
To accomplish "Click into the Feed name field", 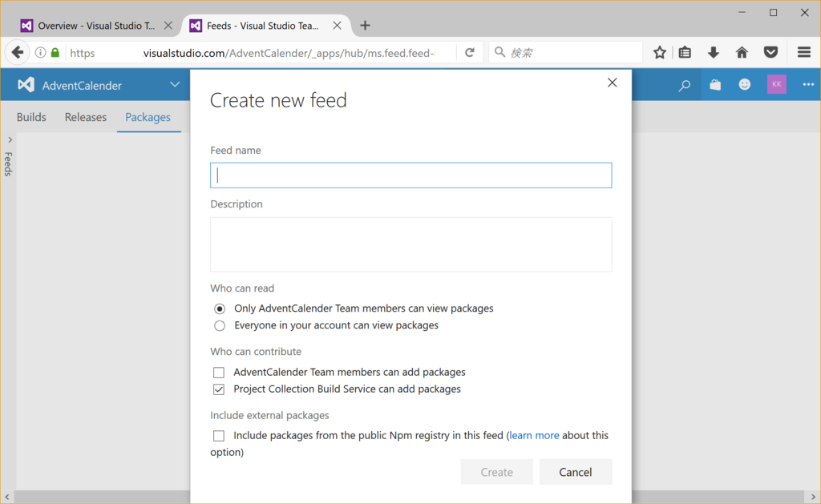I will [410, 175].
